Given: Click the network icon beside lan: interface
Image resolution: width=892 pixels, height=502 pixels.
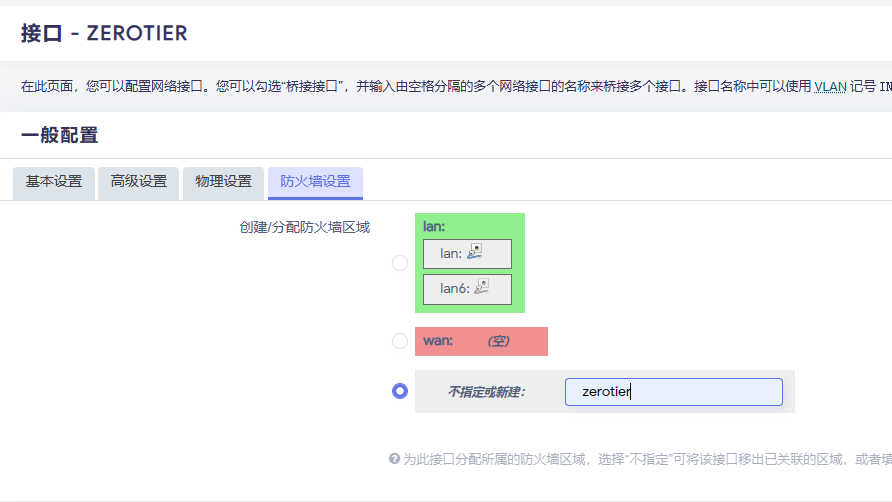Looking at the screenshot, I should 475,253.
